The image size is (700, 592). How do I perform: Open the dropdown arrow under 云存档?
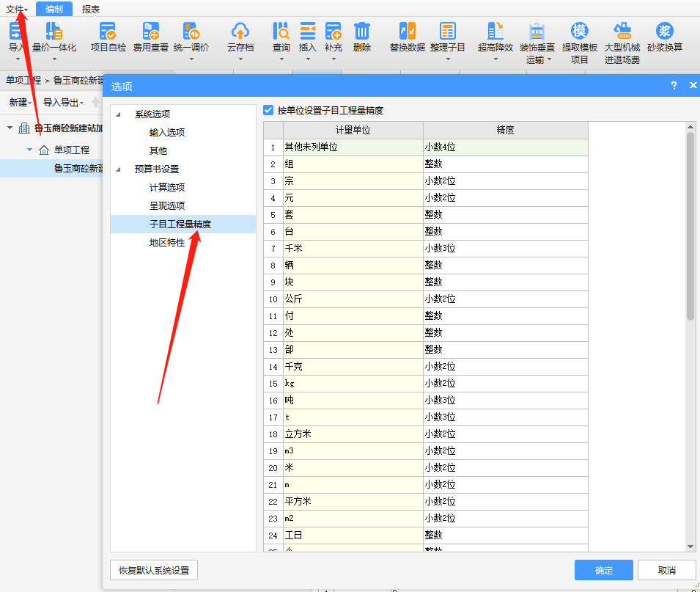pyautogui.click(x=240, y=59)
